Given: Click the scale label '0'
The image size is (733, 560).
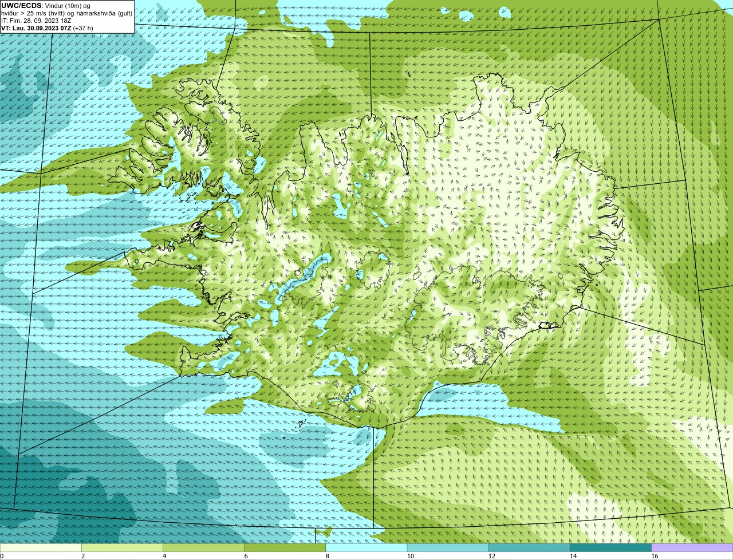Looking at the screenshot, I should [x=2, y=556].
